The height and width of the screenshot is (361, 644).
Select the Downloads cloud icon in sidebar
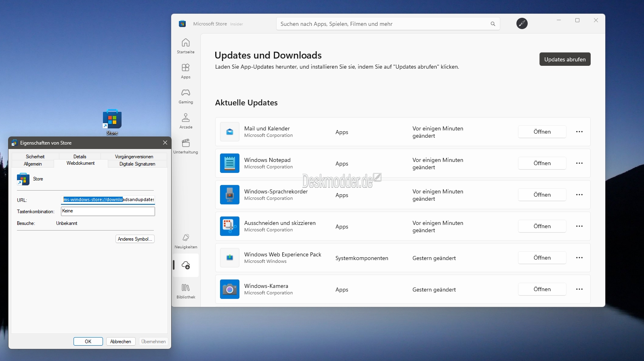[x=186, y=265]
